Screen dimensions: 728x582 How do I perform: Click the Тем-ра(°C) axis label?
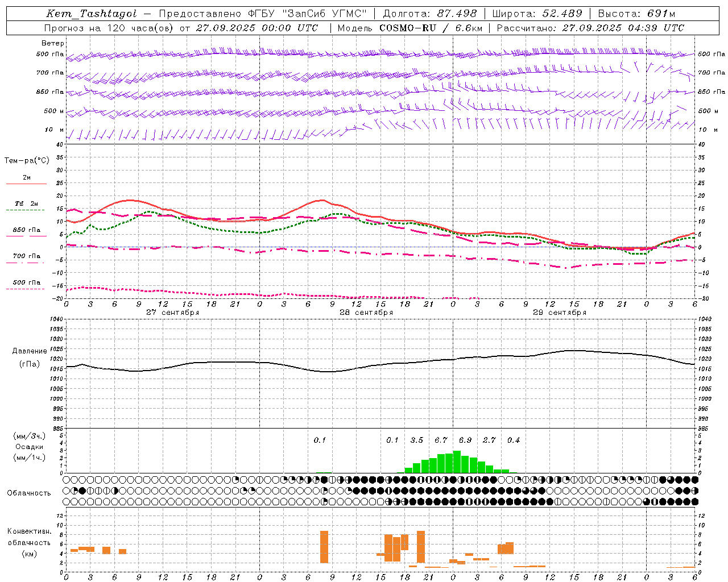coord(27,161)
